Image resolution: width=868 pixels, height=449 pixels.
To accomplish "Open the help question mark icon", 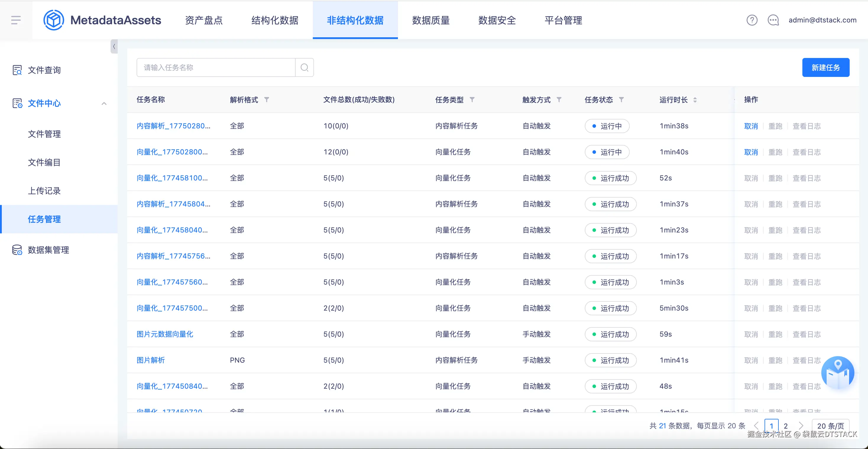I will coord(752,20).
